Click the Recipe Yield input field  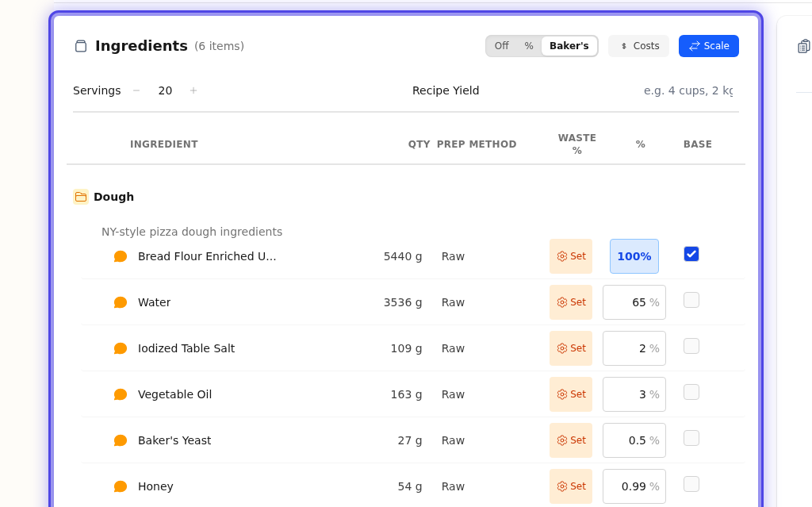687,90
